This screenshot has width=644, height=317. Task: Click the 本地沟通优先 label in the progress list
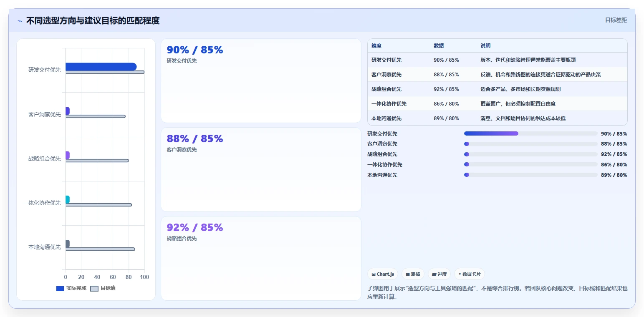tap(382, 175)
